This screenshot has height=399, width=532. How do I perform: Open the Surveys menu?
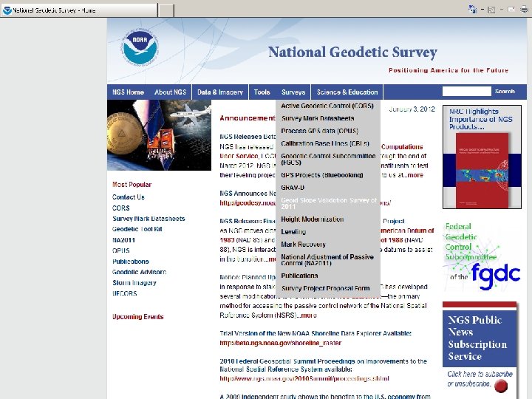click(293, 92)
